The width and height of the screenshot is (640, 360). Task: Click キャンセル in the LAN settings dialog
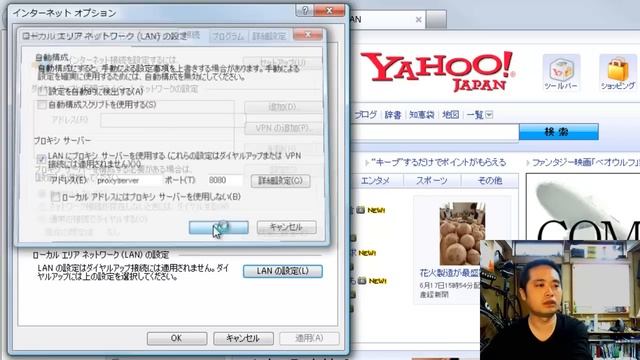coord(287,227)
